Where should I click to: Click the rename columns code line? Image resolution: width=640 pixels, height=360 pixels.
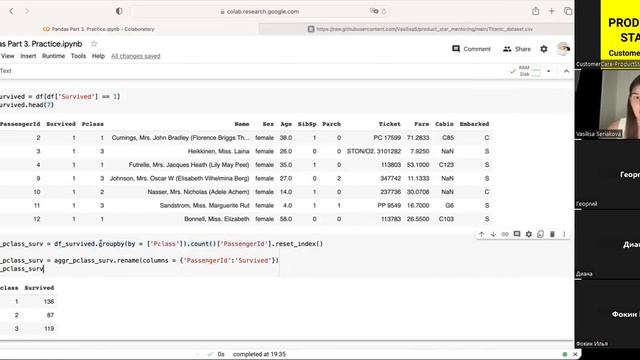click(140, 260)
